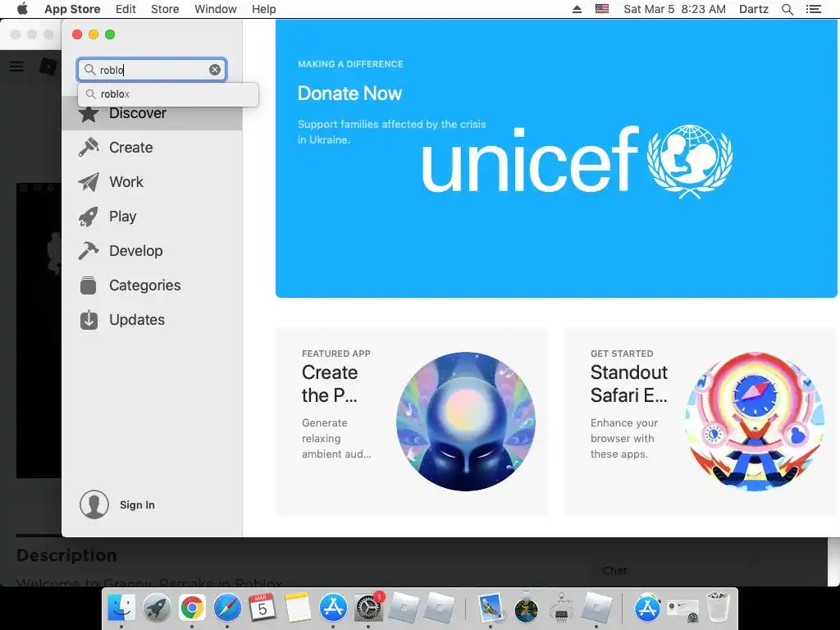Clear the search field with the X button
840x630 pixels.
[215, 70]
